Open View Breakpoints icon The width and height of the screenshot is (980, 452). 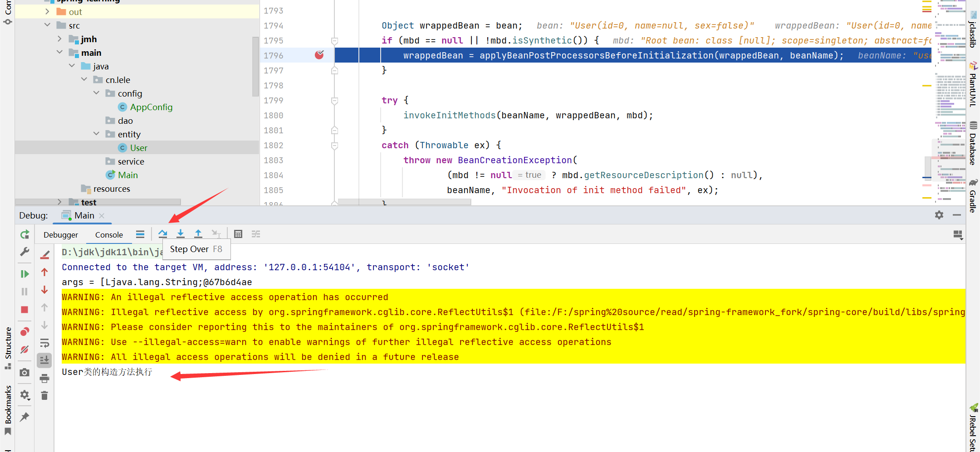24,332
